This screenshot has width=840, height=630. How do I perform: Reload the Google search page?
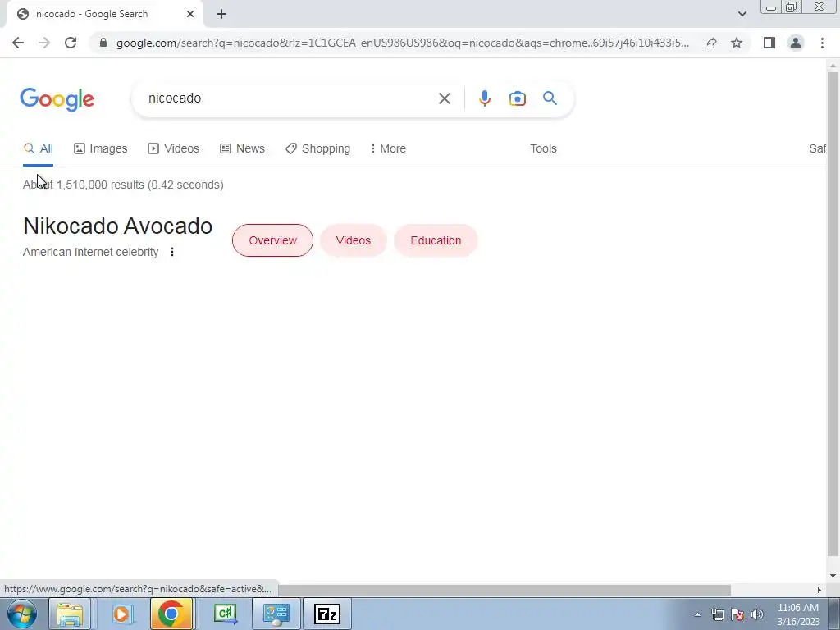coord(71,43)
